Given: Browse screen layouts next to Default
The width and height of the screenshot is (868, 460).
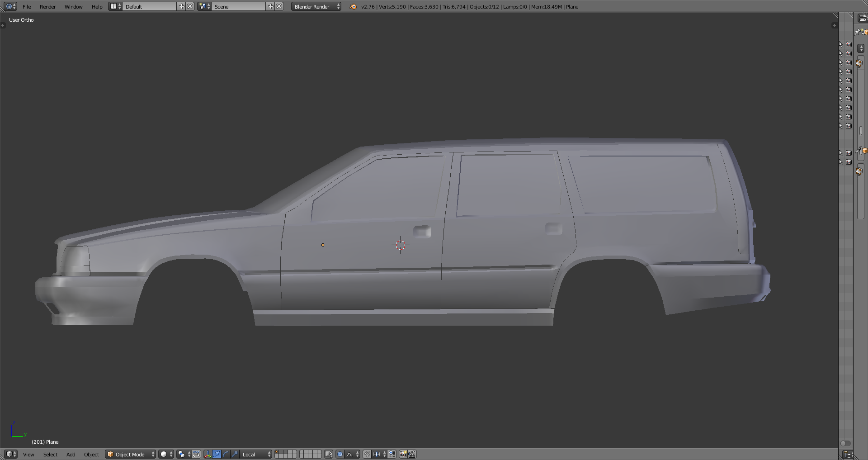Looking at the screenshot, I should coord(115,6).
